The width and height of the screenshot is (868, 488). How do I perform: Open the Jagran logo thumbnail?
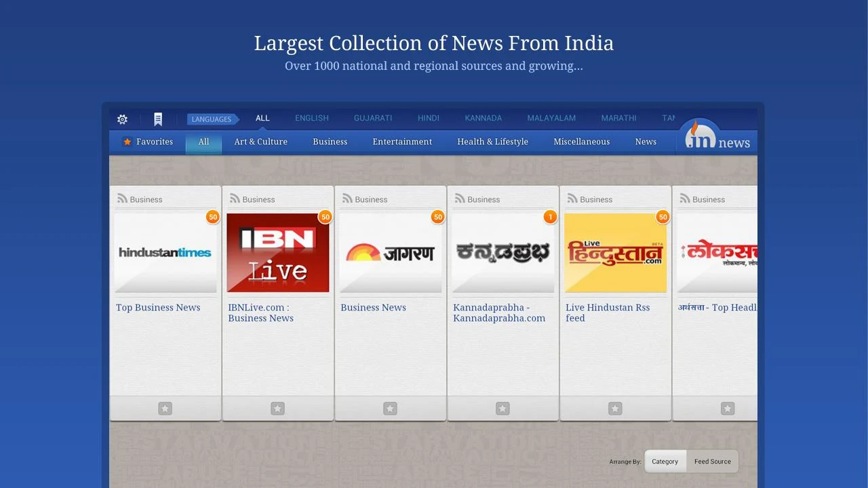[x=391, y=253]
